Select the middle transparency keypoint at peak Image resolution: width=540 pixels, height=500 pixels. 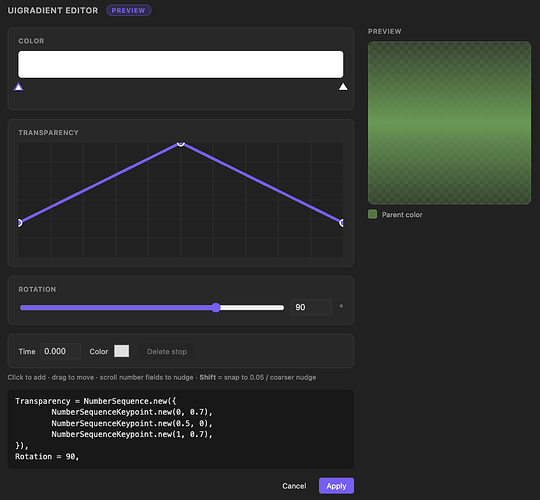[x=180, y=144]
